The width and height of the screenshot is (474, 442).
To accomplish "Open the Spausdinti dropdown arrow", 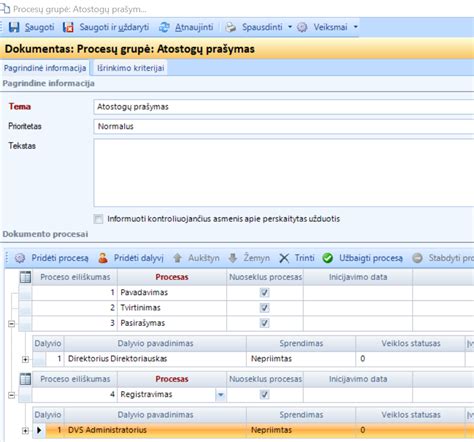I will tap(290, 27).
